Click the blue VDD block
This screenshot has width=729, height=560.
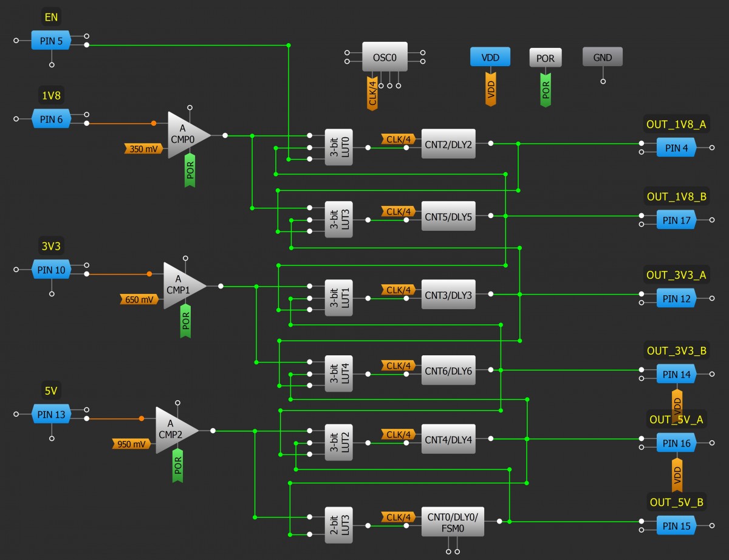[x=490, y=58]
